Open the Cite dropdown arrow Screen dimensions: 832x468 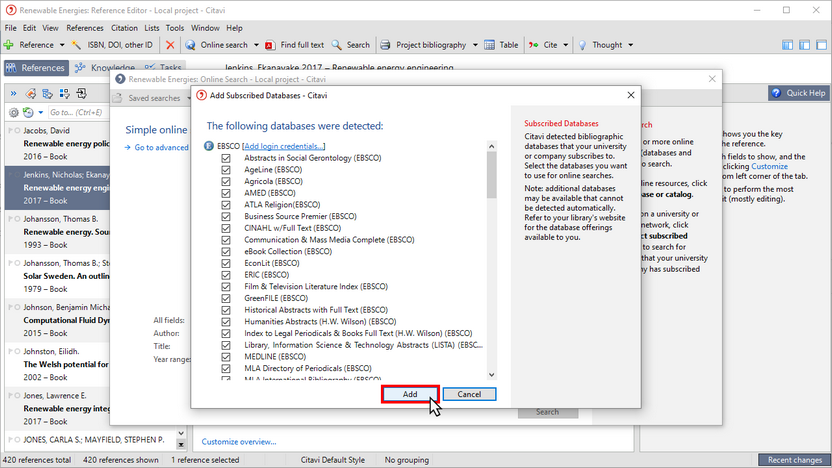point(566,45)
